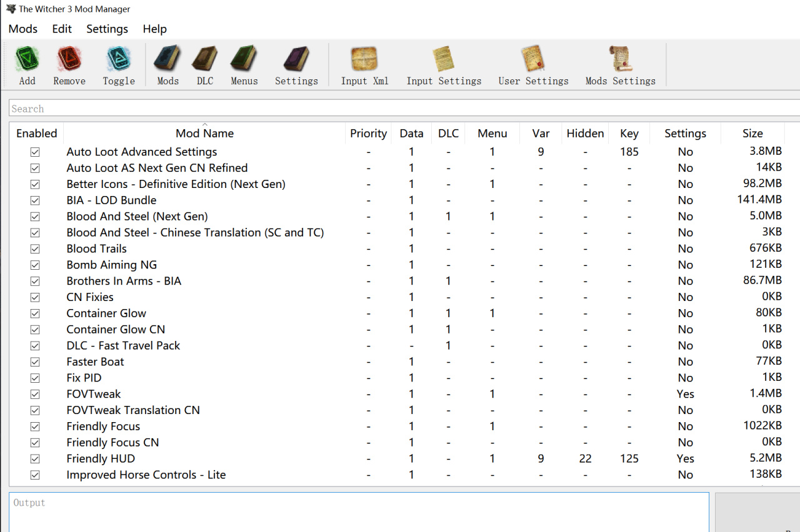Click the Key value 185
This screenshot has height=532, width=800.
pyautogui.click(x=629, y=152)
